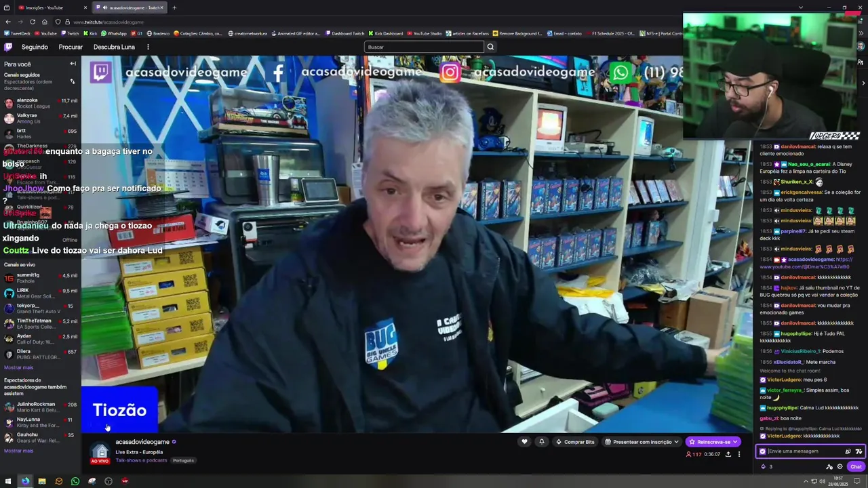Open brtt channel in sidebar
Image resolution: width=868 pixels, height=488 pixels.
(41, 134)
